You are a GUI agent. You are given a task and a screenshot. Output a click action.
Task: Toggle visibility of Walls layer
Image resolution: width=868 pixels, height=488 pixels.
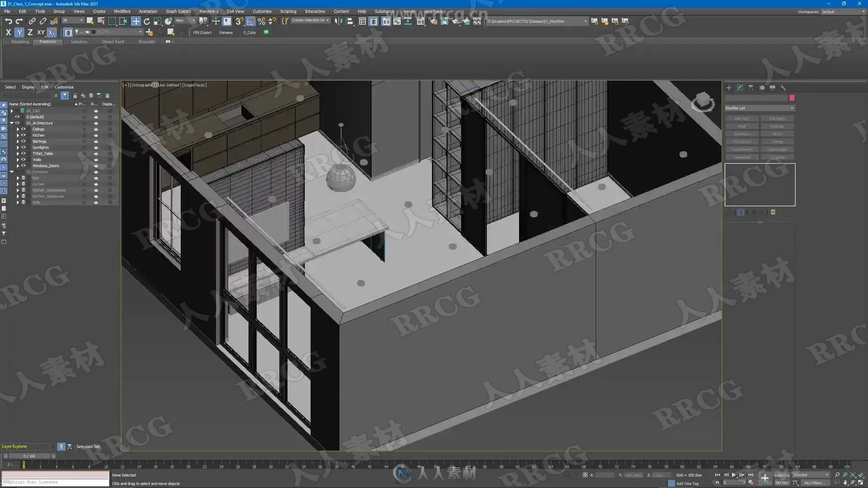click(24, 160)
